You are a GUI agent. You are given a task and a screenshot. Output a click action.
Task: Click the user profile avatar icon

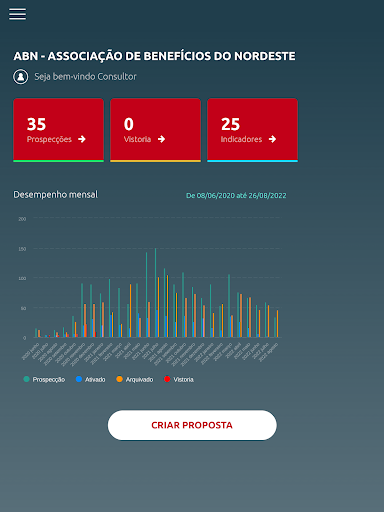(21, 77)
